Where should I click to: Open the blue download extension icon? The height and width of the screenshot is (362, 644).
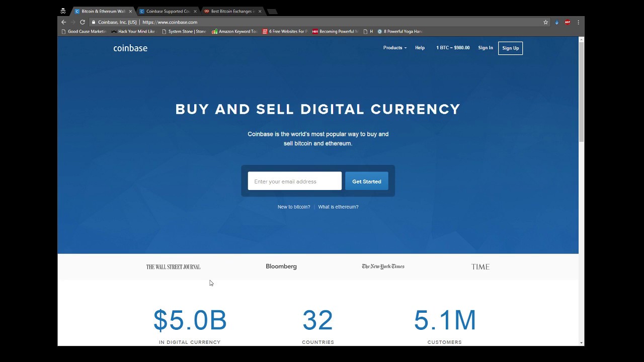556,22
